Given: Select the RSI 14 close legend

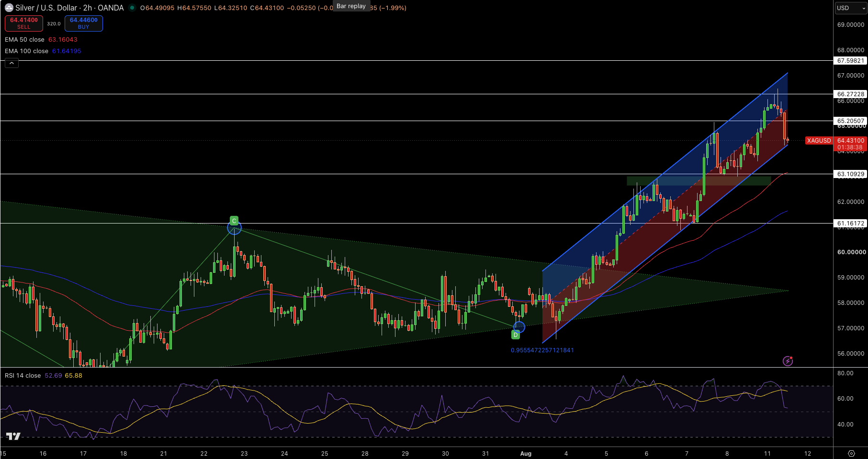Looking at the screenshot, I should tap(23, 376).
